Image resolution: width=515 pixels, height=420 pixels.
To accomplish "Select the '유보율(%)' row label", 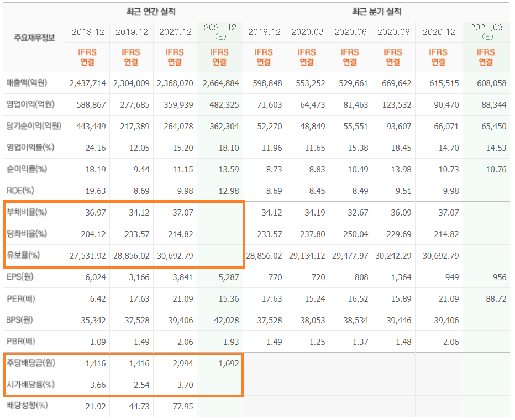I will pos(23,255).
